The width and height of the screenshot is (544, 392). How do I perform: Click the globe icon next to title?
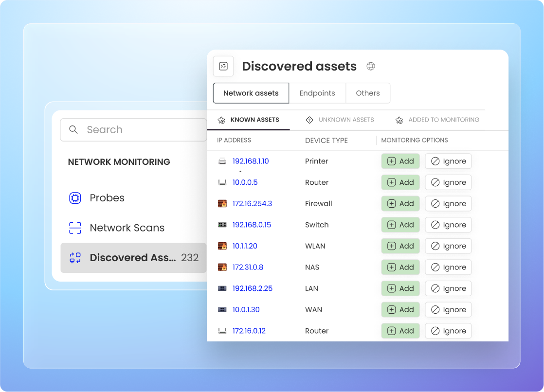point(371,66)
